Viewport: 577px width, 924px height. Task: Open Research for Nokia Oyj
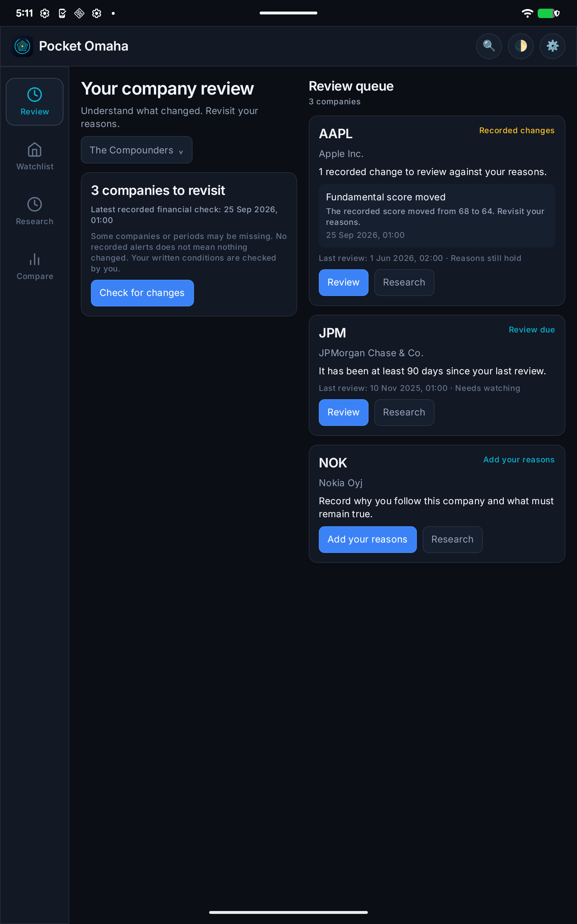(x=453, y=540)
